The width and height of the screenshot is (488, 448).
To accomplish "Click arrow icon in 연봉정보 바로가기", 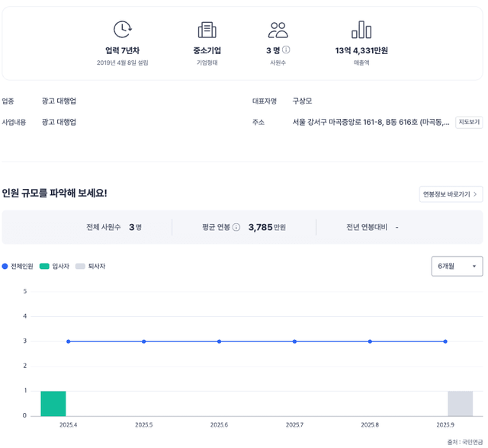I will pyautogui.click(x=475, y=194).
